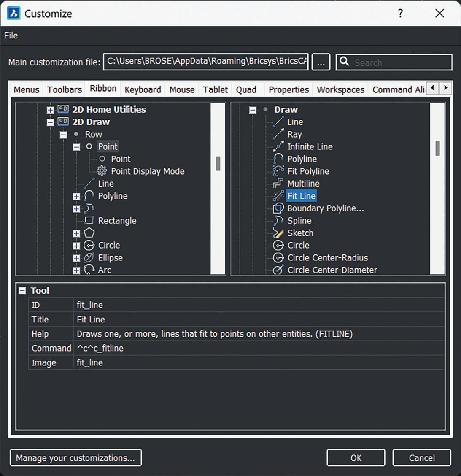Expand the Polyline node in ribbon tree
The width and height of the screenshot is (461, 476).
pos(76,197)
